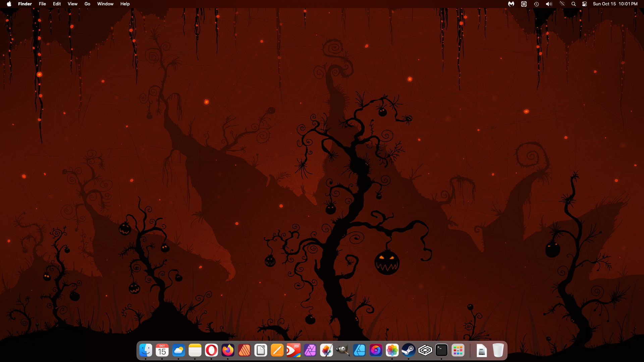Open the volume control in menu bar
644x362 pixels.
pos(549,4)
